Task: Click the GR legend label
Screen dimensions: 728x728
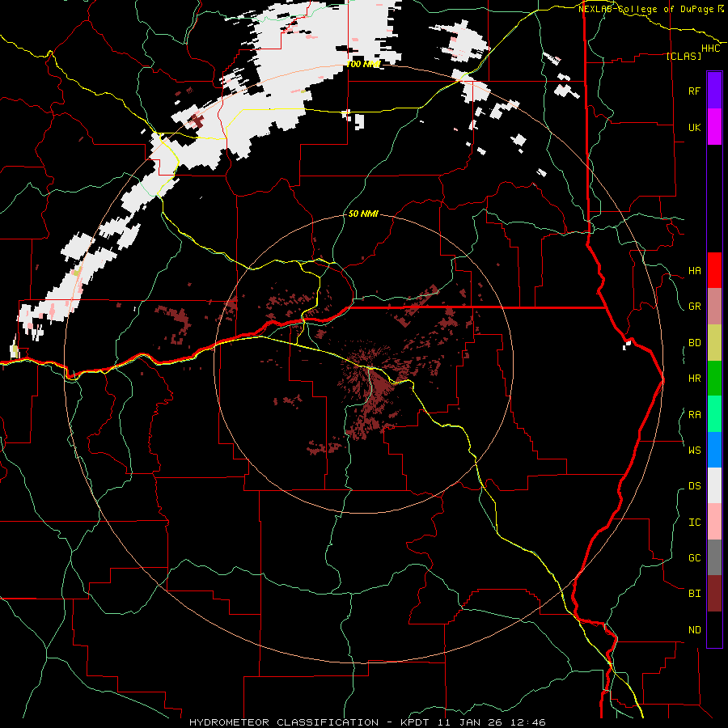Action: click(x=694, y=307)
